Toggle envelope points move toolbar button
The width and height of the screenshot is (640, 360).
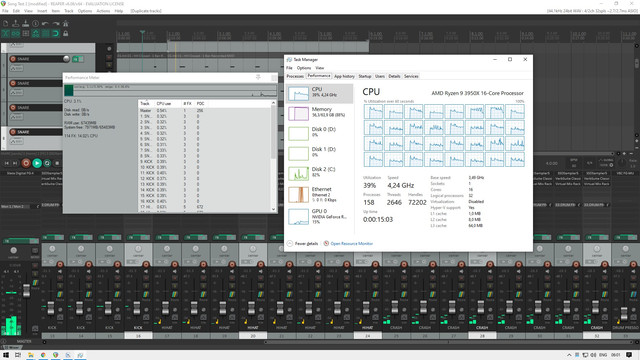(x=36, y=33)
